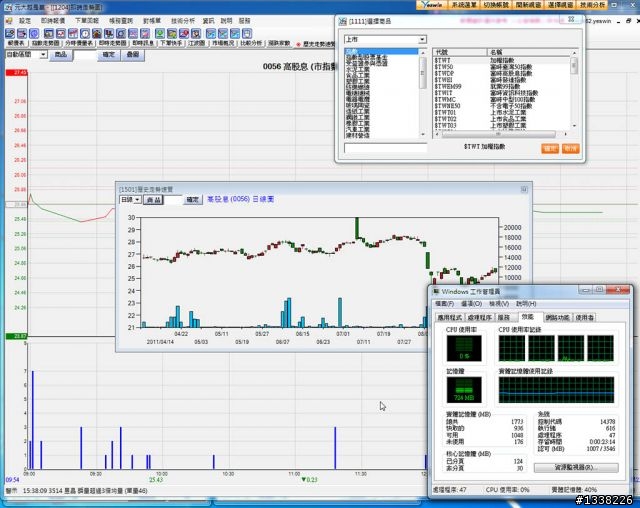Viewport: 640px width, 508px height.
Task: Switch to 應用程式 tab in Task Manager
Action: [x=449, y=317]
